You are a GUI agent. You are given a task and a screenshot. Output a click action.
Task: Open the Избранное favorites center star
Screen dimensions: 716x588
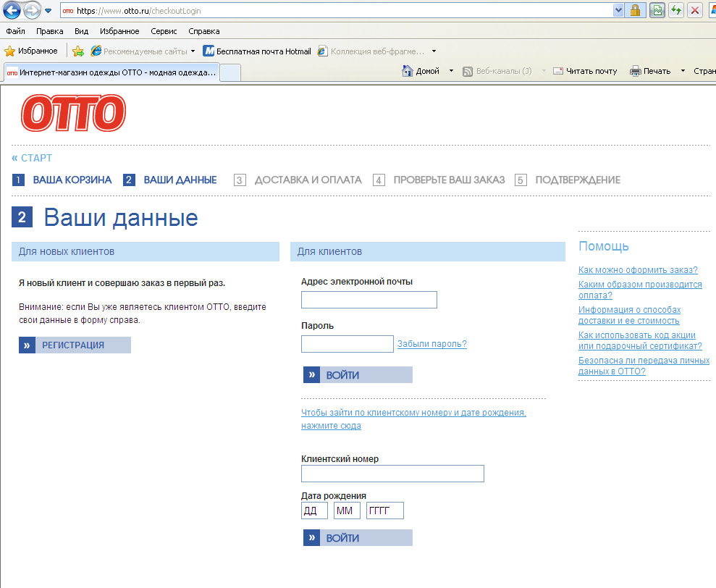coord(31,51)
